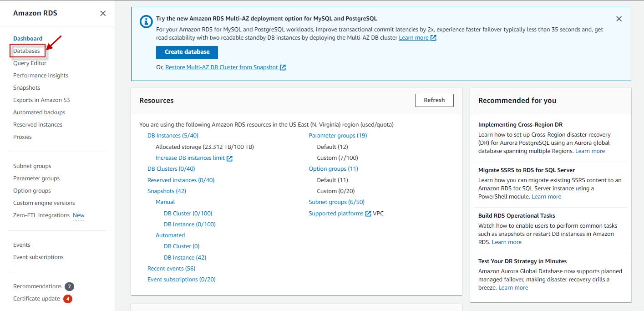The height and width of the screenshot is (311, 644).
Task: Open manual DB Instance (0/100) link
Action: tap(190, 224)
